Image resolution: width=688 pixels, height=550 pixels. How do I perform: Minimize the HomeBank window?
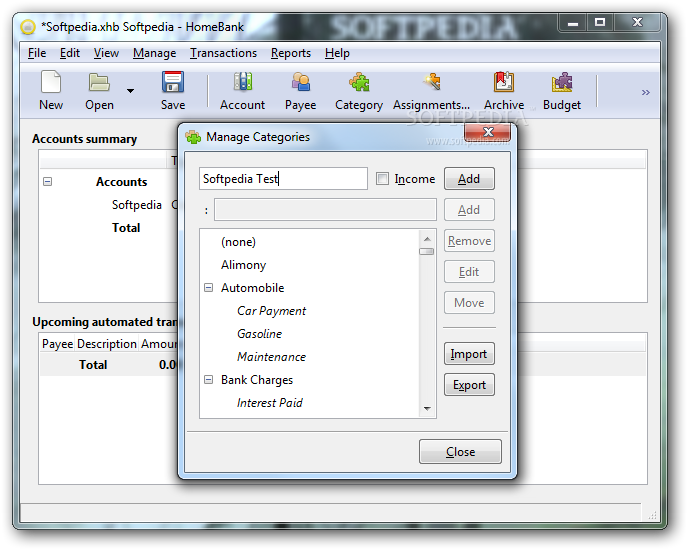pyautogui.click(x=573, y=23)
